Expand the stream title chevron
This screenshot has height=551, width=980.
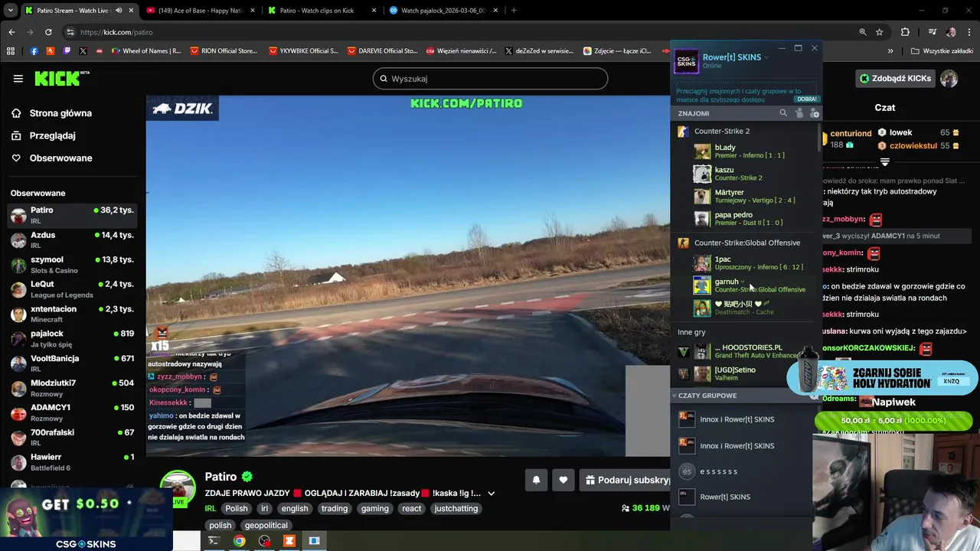point(491,494)
